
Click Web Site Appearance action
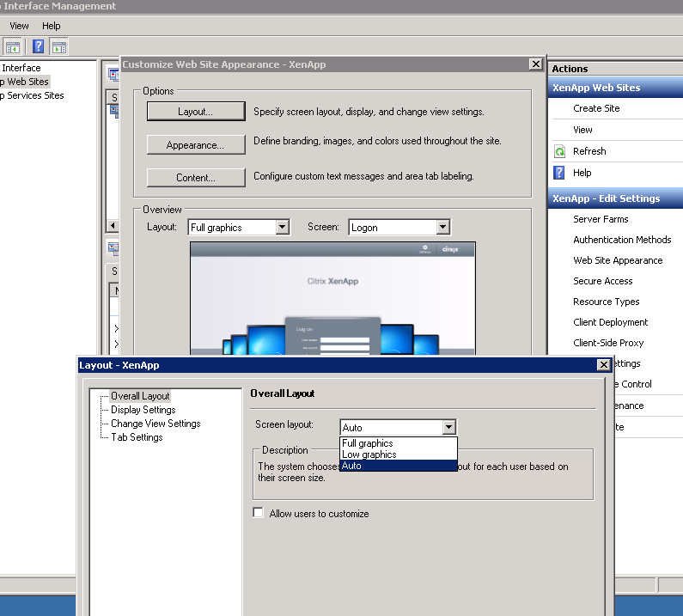pos(618,260)
